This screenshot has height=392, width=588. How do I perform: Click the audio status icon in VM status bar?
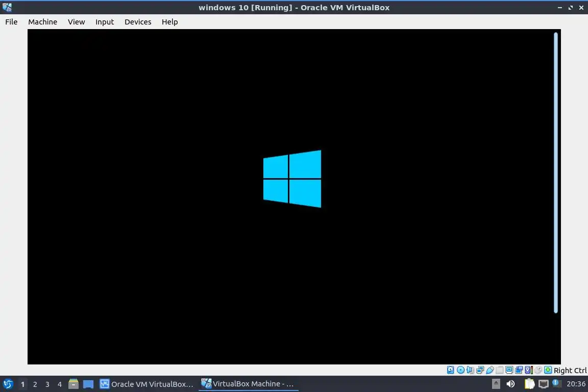(470, 370)
